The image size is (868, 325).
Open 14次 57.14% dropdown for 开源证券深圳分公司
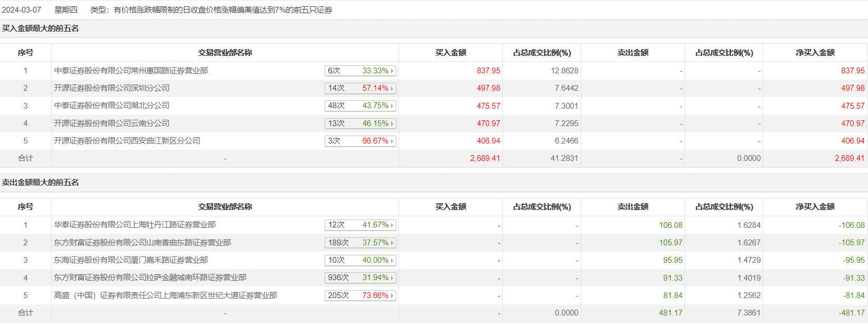tap(360, 88)
